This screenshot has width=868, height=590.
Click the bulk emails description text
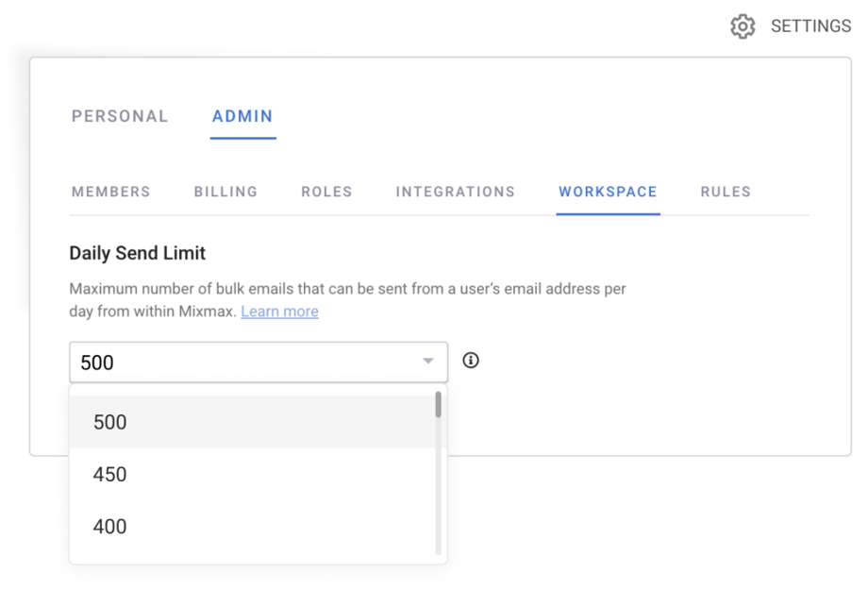[x=347, y=289]
